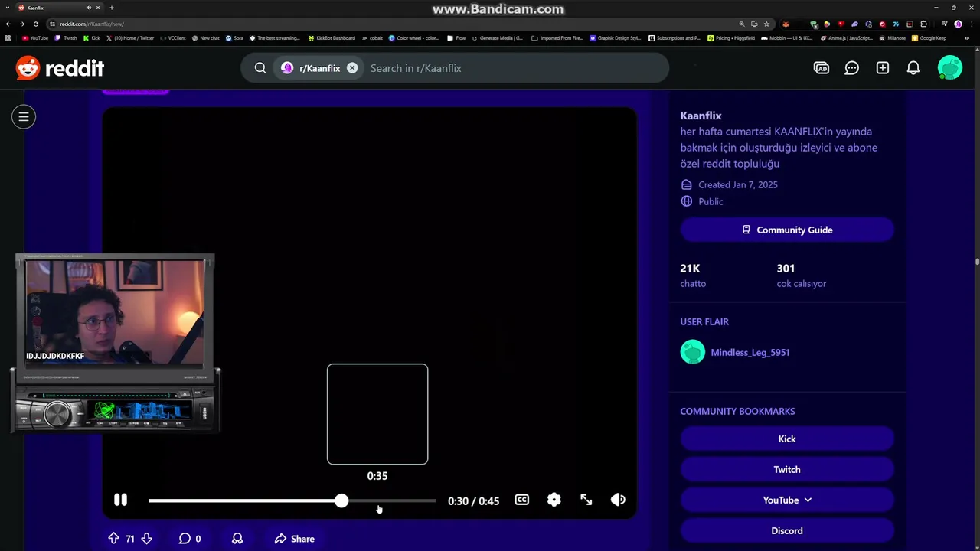Screen dimensions: 980x551
Task: Click the video seek bar handle
Action: click(341, 500)
